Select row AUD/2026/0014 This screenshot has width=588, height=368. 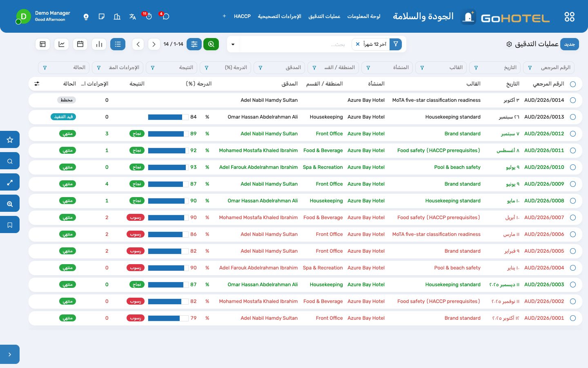click(573, 100)
